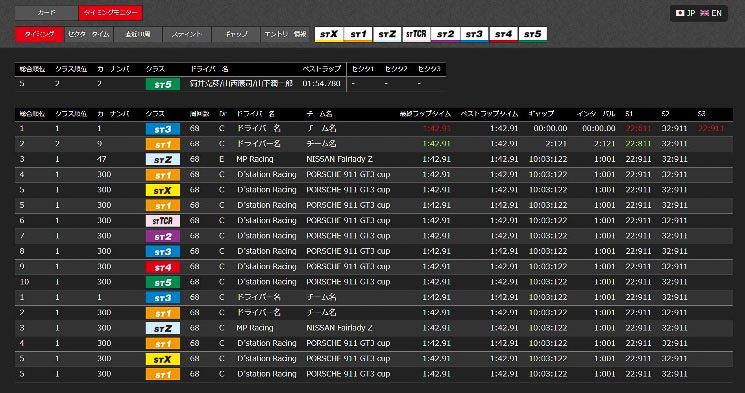Click ST5 badge in the 01:54.780 summary row
745x393 pixels.
click(x=163, y=85)
